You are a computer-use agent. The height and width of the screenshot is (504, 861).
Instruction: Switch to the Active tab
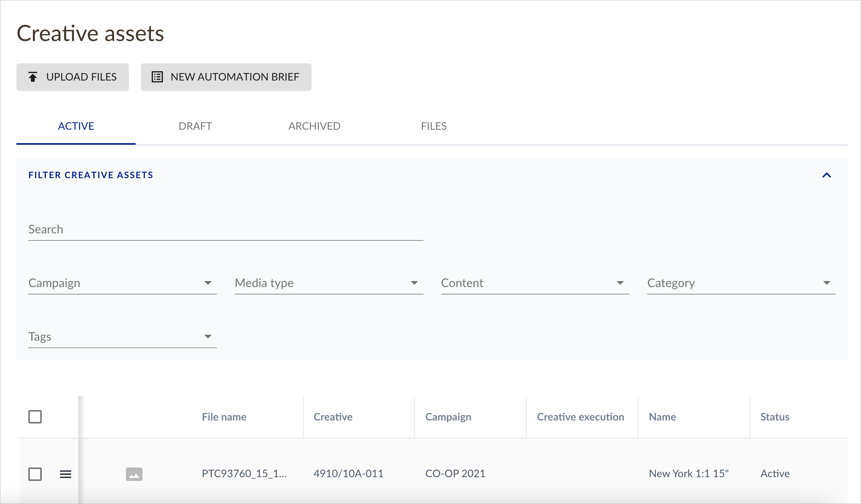pos(76,126)
